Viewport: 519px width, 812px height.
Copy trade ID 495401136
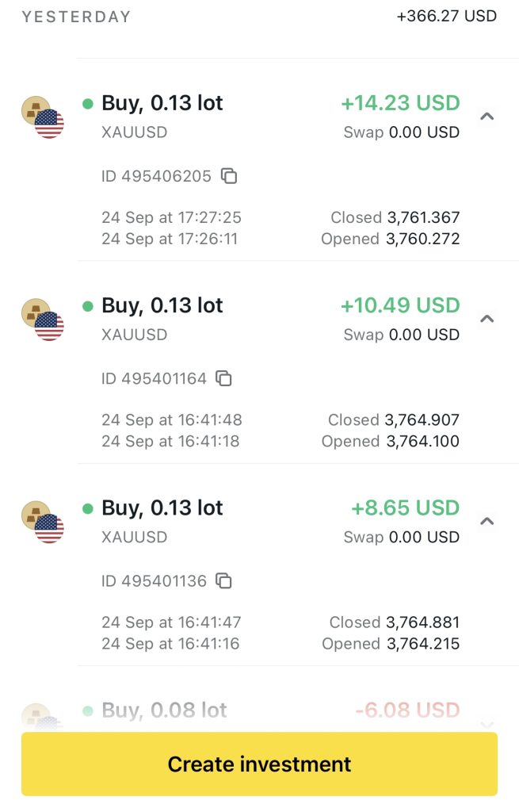pos(224,581)
